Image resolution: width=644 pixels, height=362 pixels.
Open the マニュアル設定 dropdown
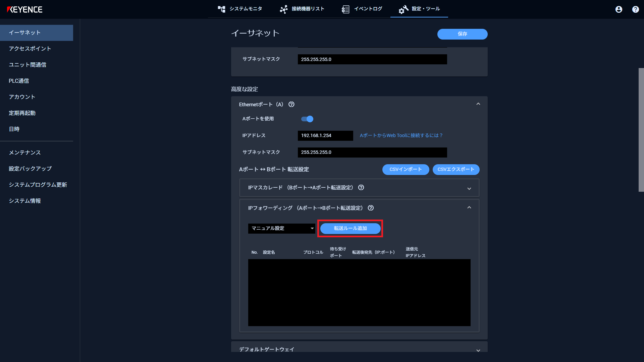(282, 228)
